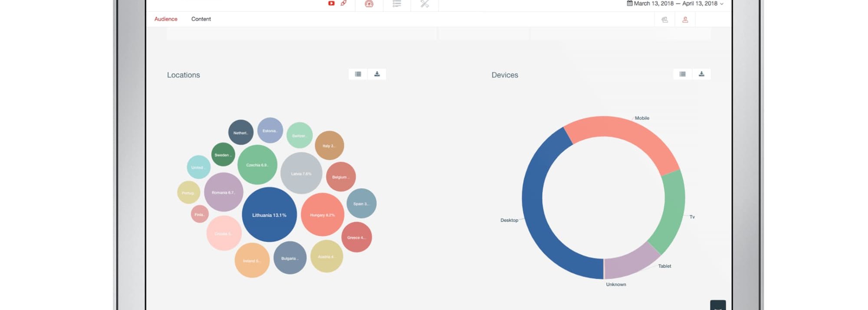The image size is (868, 310).
Task: Click the rocket icon in top bar
Action: (344, 3)
